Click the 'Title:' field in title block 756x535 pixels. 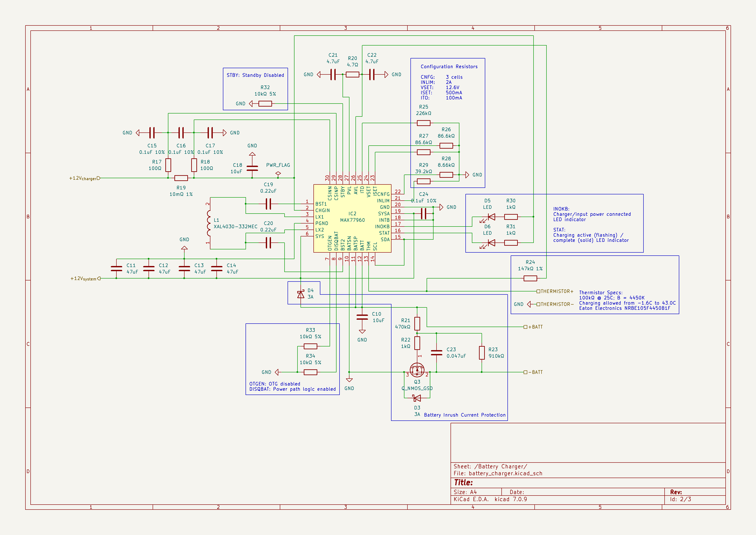coord(463,483)
